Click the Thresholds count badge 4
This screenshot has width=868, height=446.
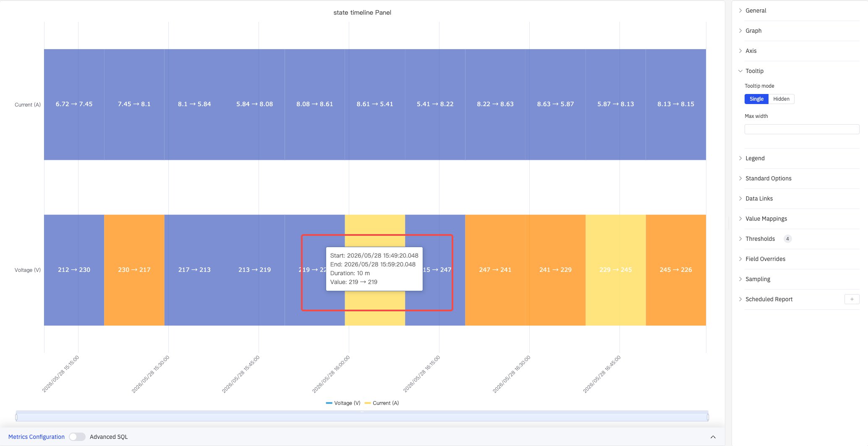pyautogui.click(x=787, y=239)
